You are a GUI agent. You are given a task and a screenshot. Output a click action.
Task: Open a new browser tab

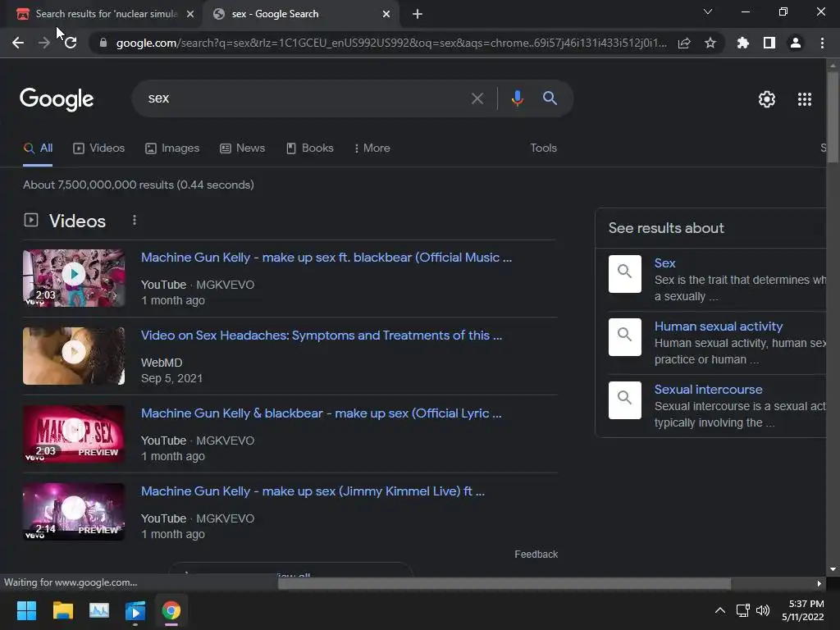[x=418, y=14]
